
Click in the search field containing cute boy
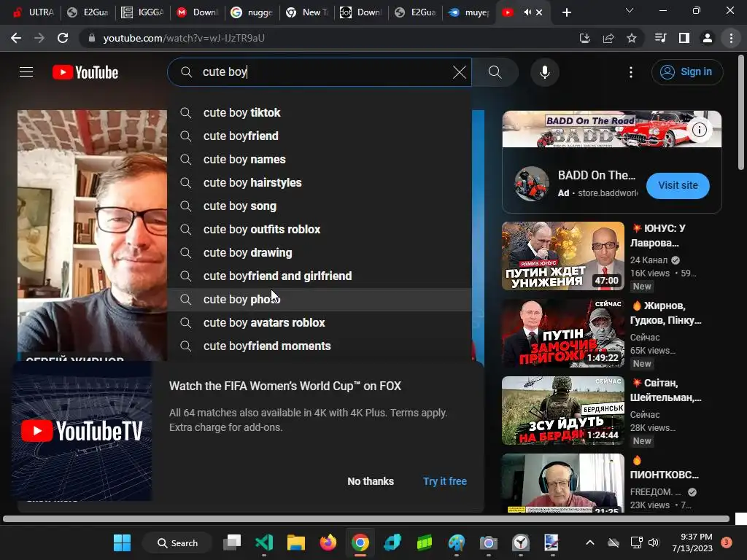(x=320, y=72)
